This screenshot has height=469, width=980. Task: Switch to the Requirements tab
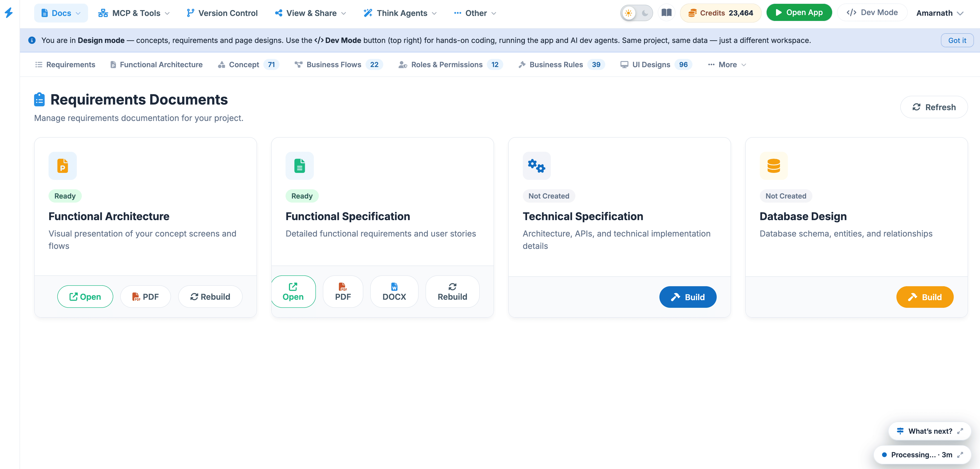pos(65,65)
